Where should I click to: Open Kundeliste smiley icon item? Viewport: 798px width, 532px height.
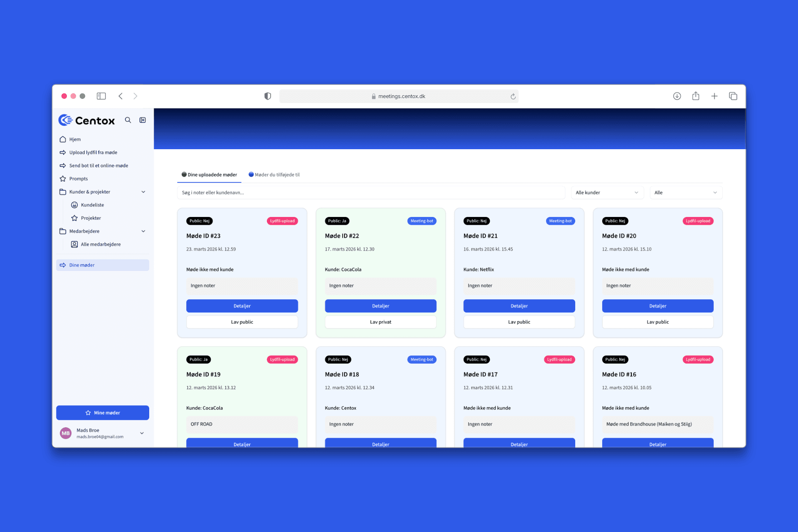(74, 205)
